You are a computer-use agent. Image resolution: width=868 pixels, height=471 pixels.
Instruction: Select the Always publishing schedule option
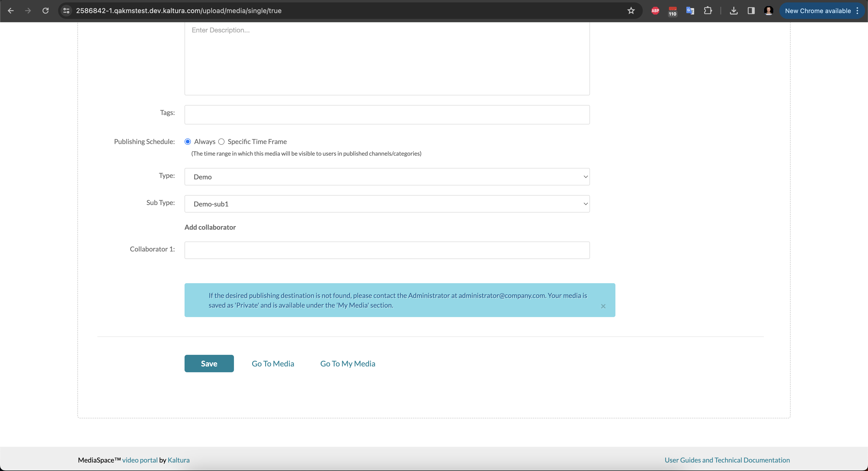(188, 142)
